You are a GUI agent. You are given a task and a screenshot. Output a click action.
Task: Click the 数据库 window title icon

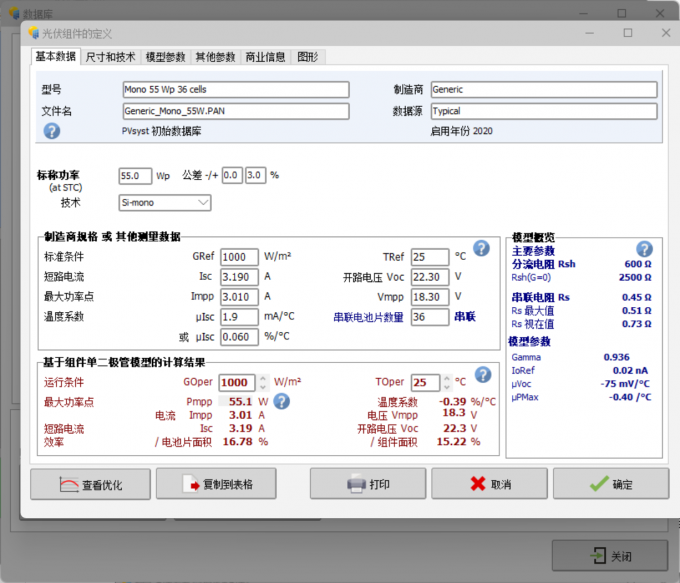[x=14, y=13]
